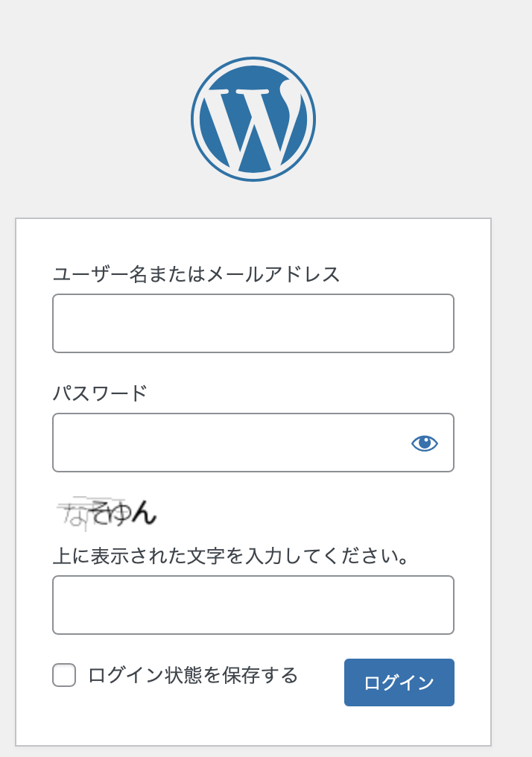Screen dimensions: 532x757
Task: Click the white W letter inside the logo
Action: [x=251, y=124]
